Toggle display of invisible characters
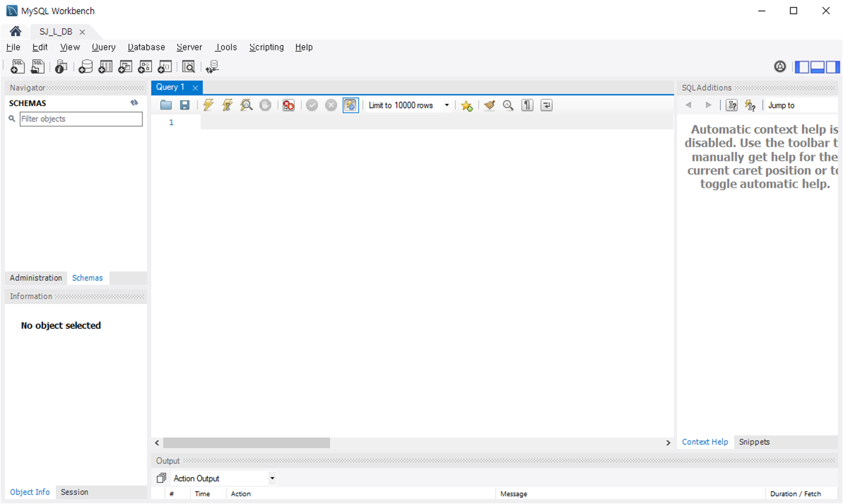The image size is (843, 504). pos(527,105)
